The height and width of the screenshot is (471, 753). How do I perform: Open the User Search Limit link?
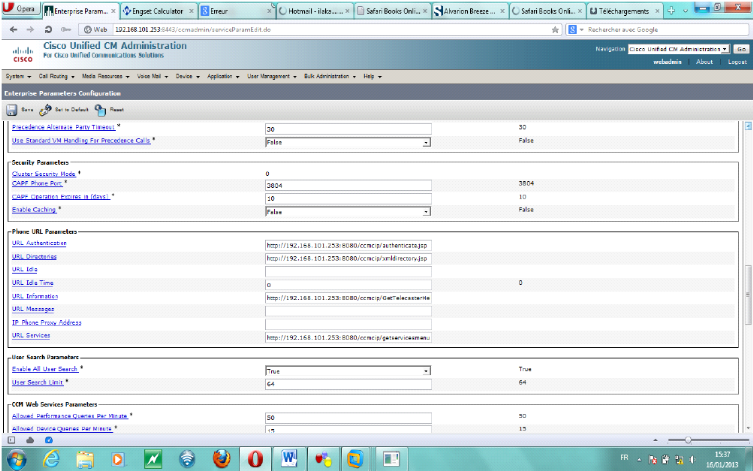coord(37,382)
